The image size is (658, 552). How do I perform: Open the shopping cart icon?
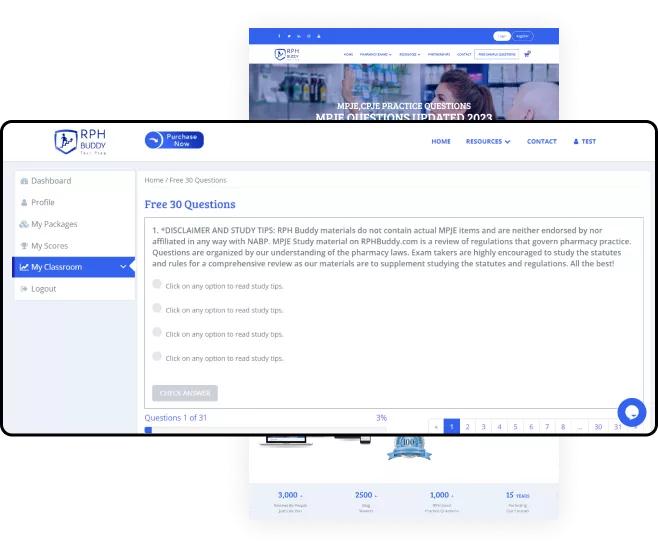click(x=527, y=54)
